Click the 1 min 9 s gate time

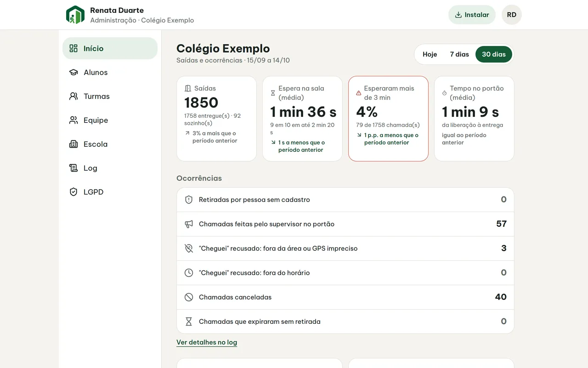470,112
